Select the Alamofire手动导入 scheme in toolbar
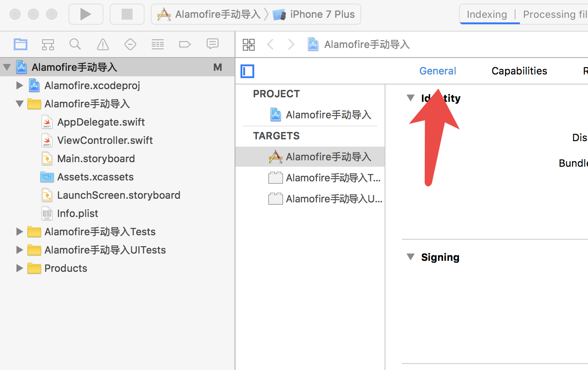This screenshot has height=370, width=588. 209,14
